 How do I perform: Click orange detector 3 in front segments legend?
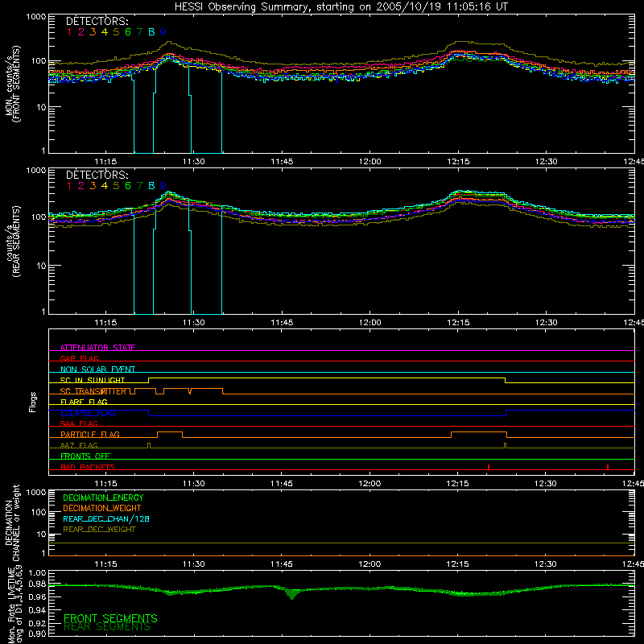tap(93, 31)
